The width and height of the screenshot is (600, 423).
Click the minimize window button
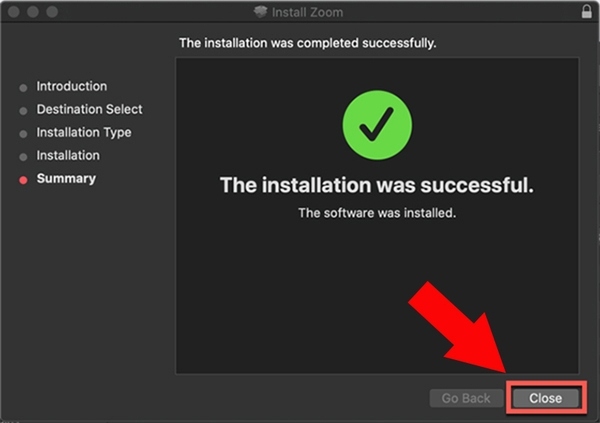tap(33, 12)
